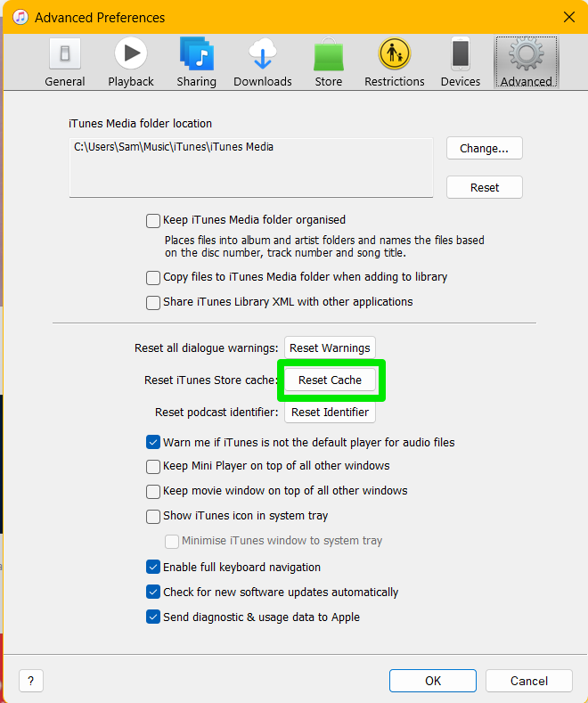Open help with the question mark button

pos(31,681)
